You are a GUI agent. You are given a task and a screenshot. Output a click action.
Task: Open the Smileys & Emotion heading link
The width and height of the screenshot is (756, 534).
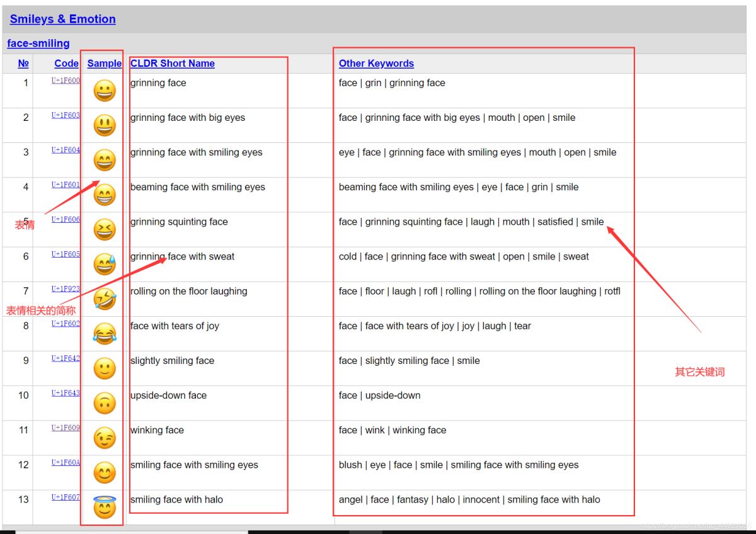[62, 19]
